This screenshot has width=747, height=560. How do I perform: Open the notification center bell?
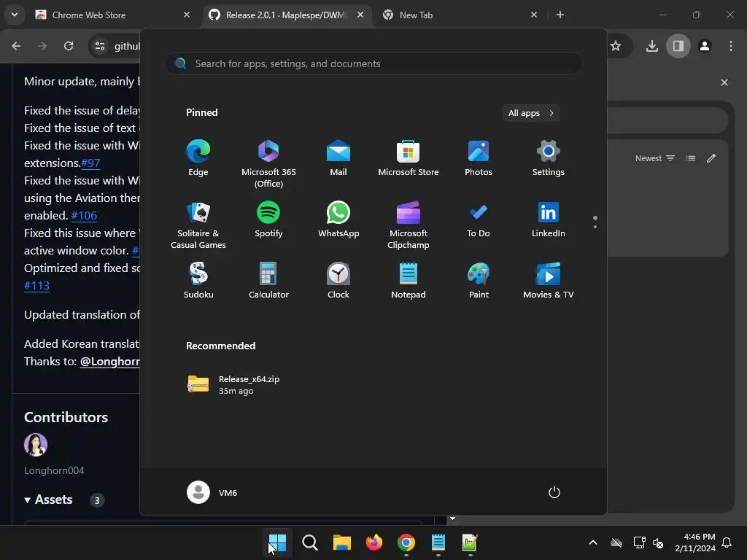(727, 542)
